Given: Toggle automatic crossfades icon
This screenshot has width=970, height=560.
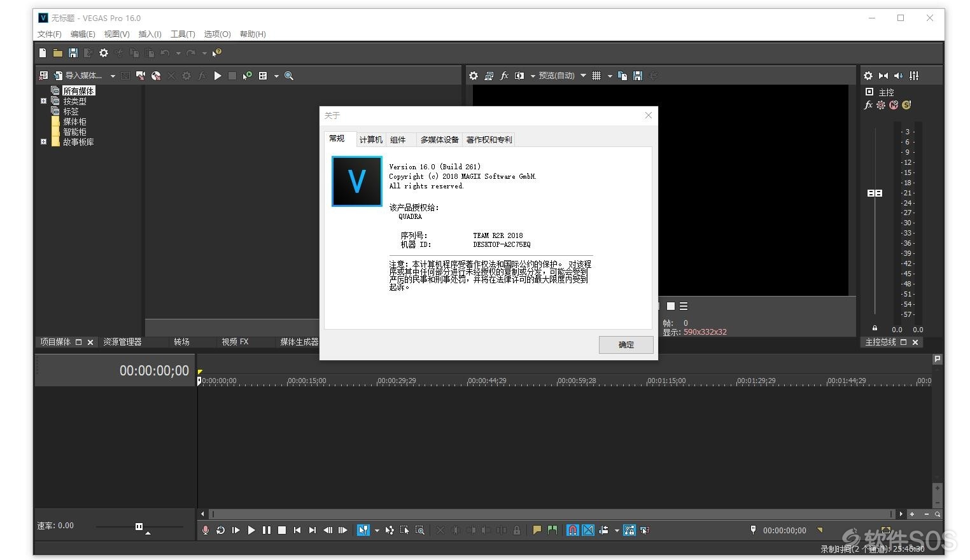Looking at the screenshot, I should 588,530.
